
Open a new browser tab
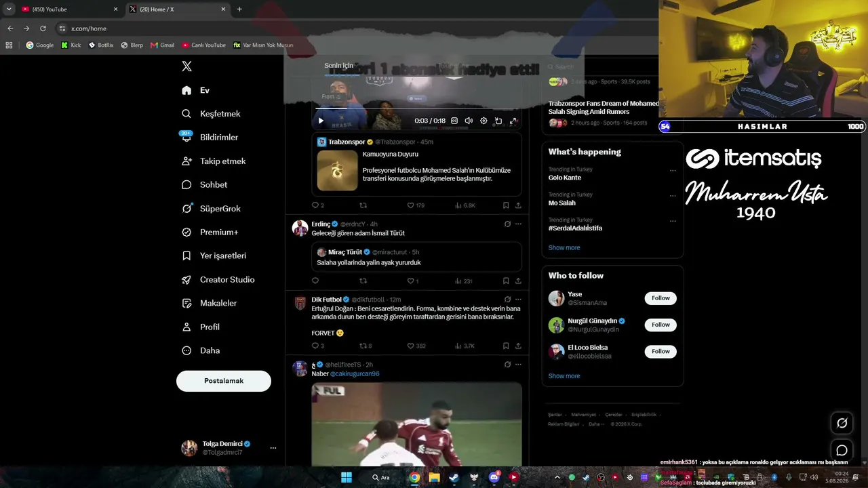click(x=239, y=9)
